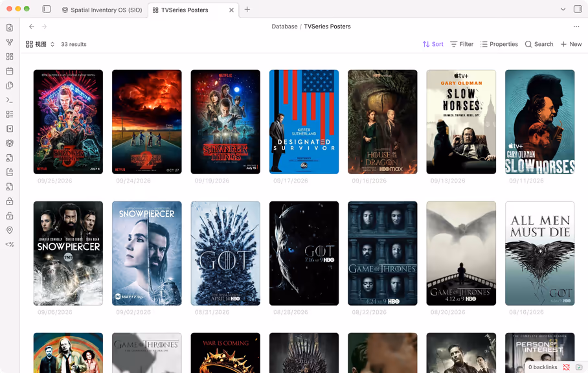588x373 pixels.
Task: Click the 3D box icon in sidebar
Action: [x=10, y=143]
